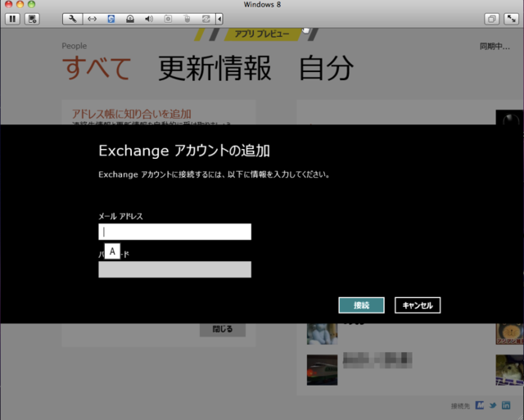Click the メール アドレス input field
The width and height of the screenshot is (524, 420).
[174, 232]
